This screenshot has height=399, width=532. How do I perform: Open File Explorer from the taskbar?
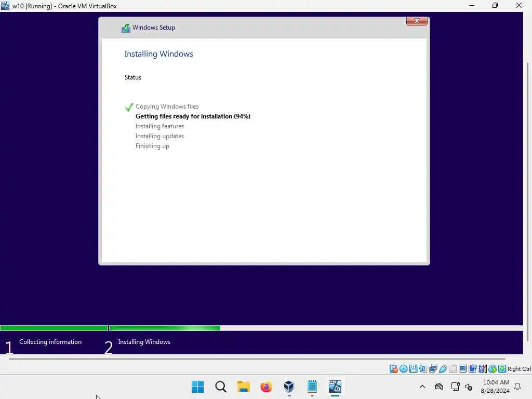[x=243, y=387]
